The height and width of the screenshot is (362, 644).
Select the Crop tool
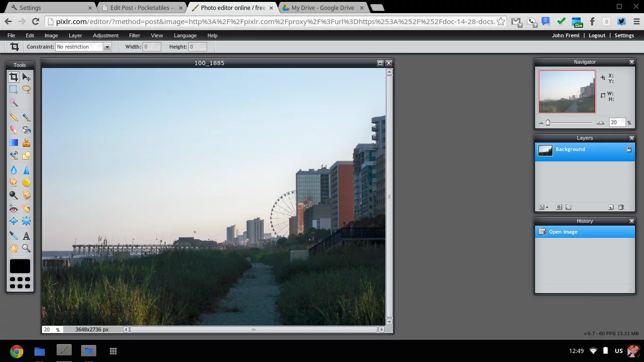[14, 76]
